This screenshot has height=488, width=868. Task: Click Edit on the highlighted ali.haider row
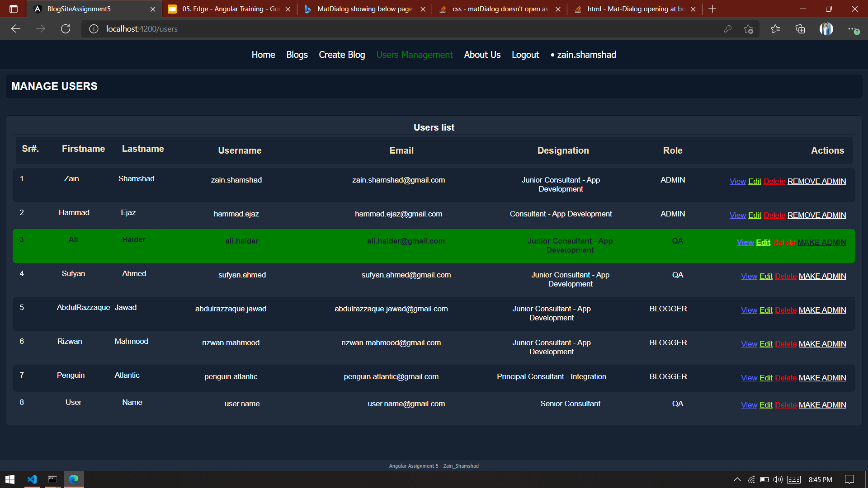763,242
